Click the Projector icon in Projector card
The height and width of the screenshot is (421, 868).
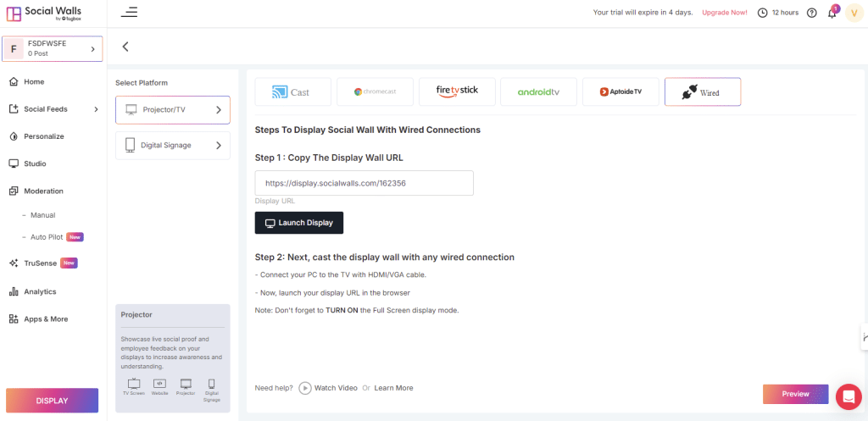pos(186,384)
